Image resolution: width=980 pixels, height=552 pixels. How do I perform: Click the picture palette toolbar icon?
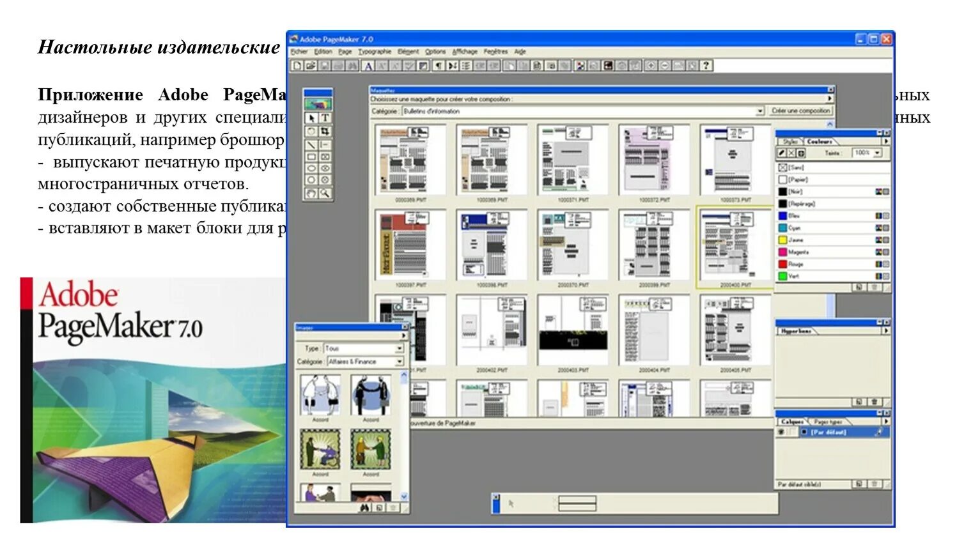[x=580, y=65]
